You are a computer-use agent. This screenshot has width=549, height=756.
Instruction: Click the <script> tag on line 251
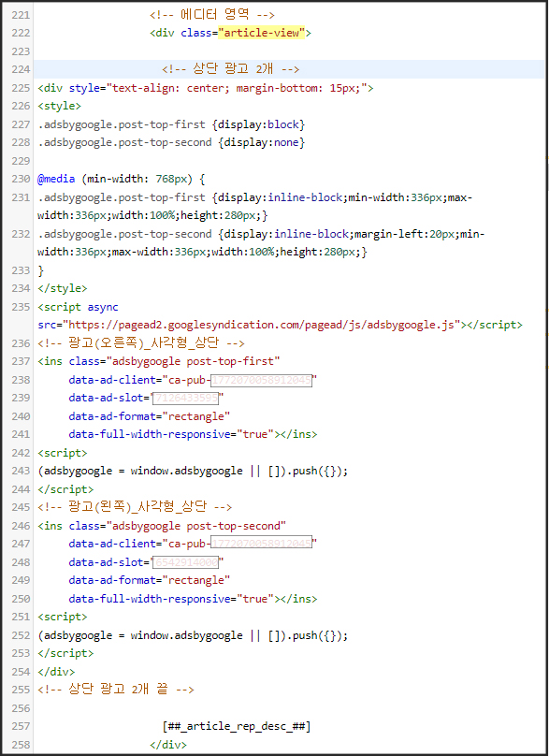[63, 617]
